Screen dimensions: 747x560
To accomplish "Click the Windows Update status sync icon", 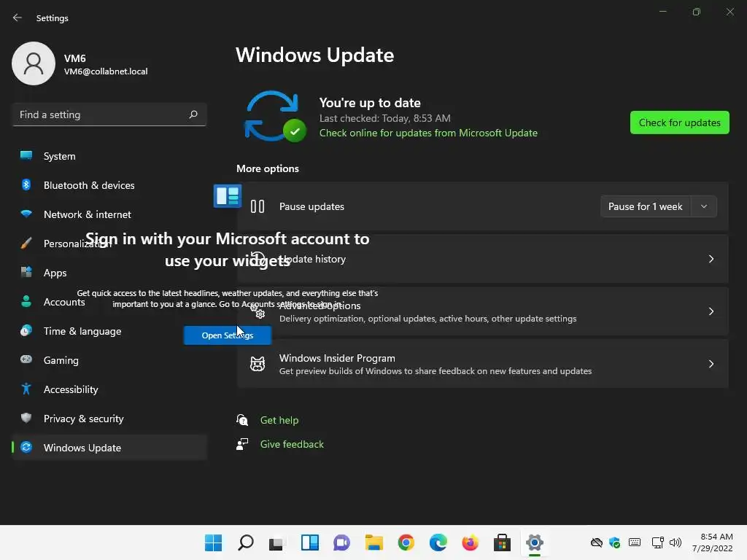I will 275,117.
